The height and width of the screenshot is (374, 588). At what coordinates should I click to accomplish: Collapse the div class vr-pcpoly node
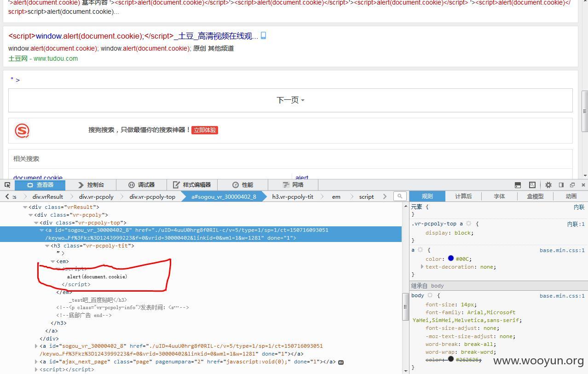coord(30,215)
